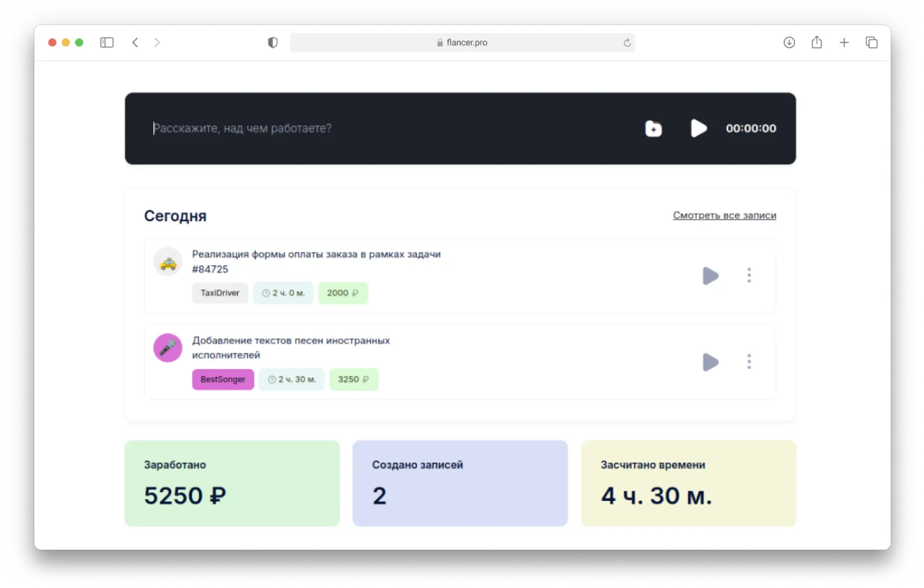This screenshot has height=588, width=924.
Task: Click the microphone project avatar icon
Action: (x=168, y=348)
